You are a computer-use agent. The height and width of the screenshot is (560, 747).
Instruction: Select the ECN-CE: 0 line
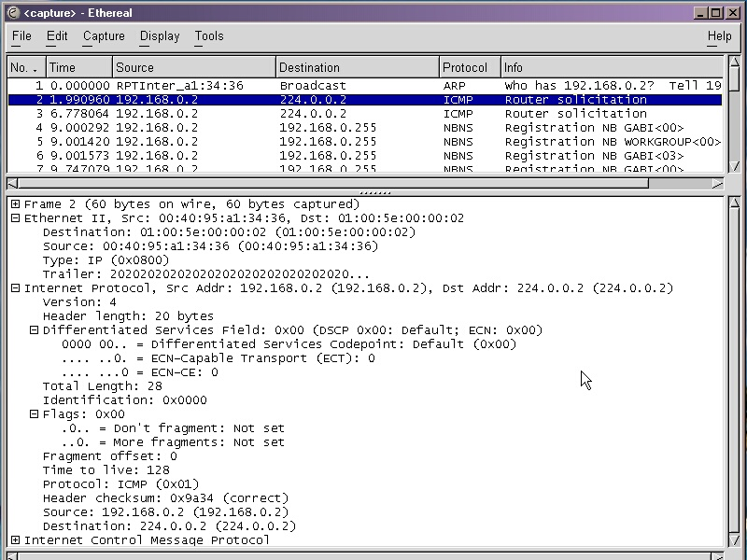140,372
